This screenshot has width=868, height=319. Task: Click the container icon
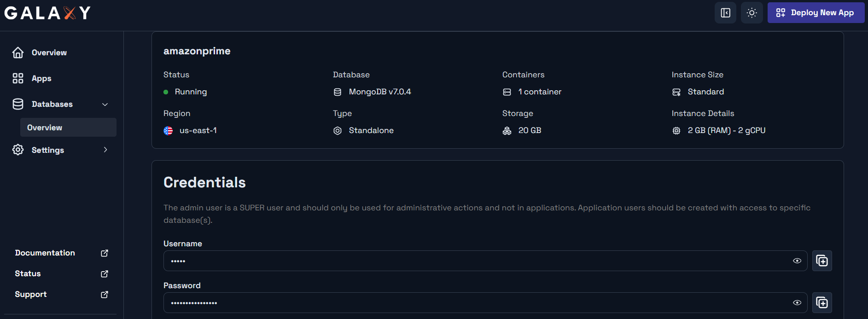tap(507, 92)
